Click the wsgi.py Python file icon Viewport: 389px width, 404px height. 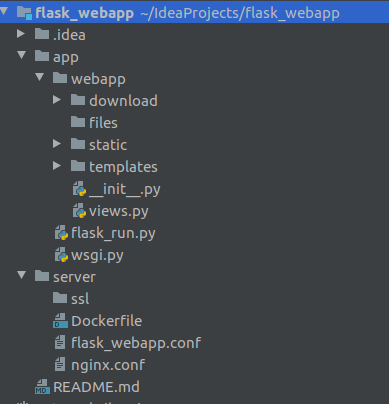[x=61, y=255]
